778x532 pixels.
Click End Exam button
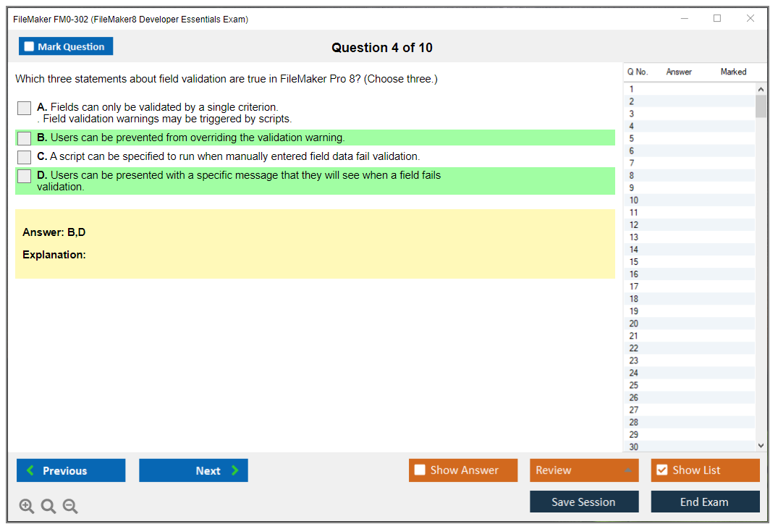pyautogui.click(x=705, y=502)
